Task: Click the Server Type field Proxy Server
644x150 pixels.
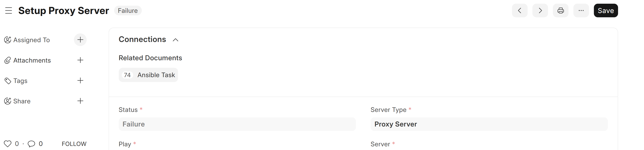Action: [x=489, y=124]
